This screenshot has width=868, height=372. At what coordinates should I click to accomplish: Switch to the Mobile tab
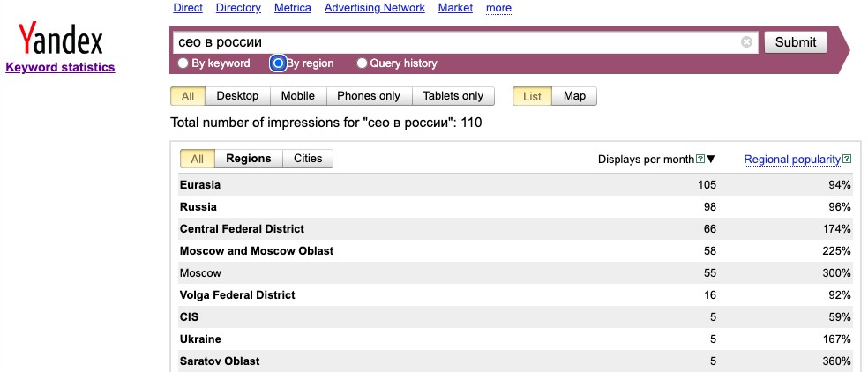(298, 96)
